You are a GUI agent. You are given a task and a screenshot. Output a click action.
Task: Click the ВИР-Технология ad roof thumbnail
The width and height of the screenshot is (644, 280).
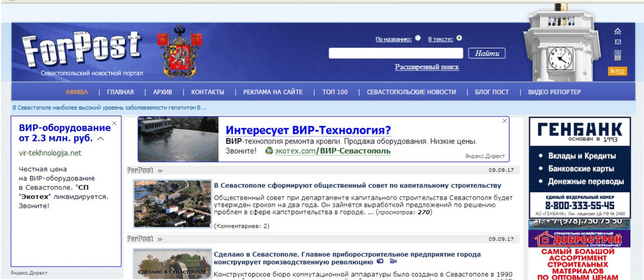pos(179,139)
